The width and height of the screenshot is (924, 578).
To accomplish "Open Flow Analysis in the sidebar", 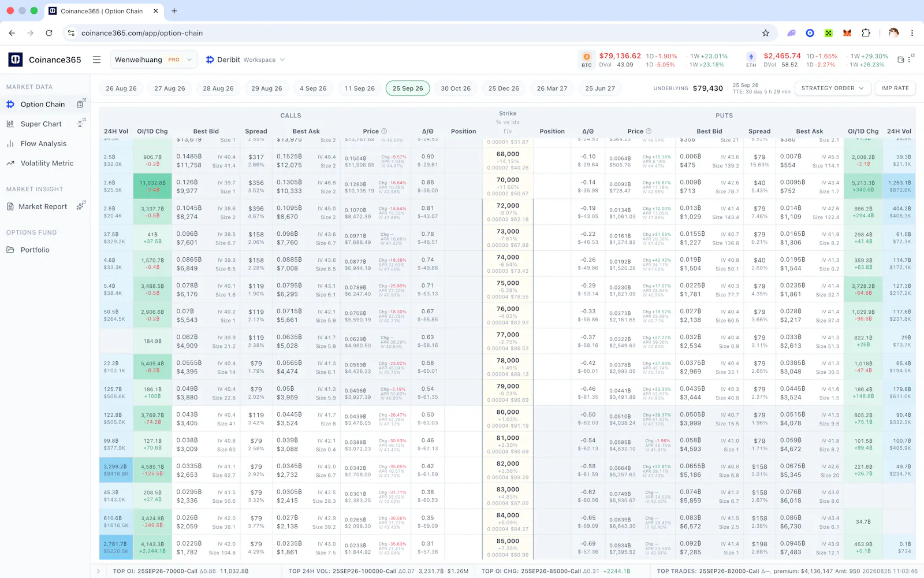I will 43,143.
